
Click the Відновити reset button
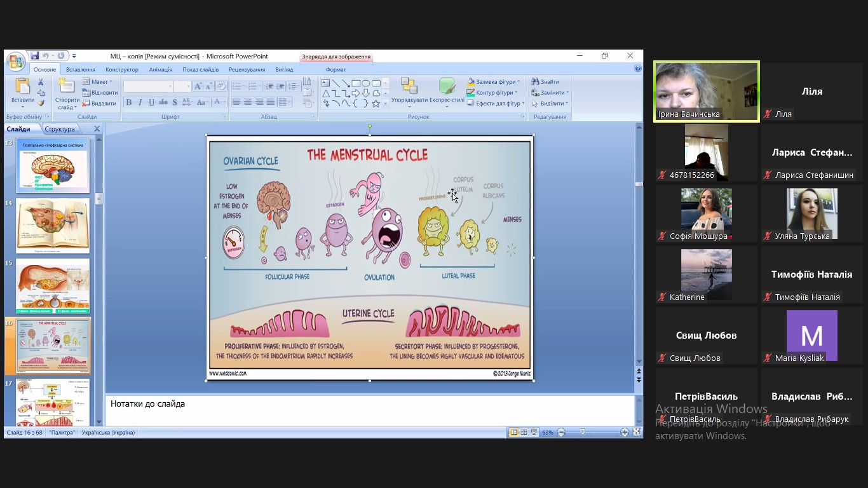coord(100,93)
